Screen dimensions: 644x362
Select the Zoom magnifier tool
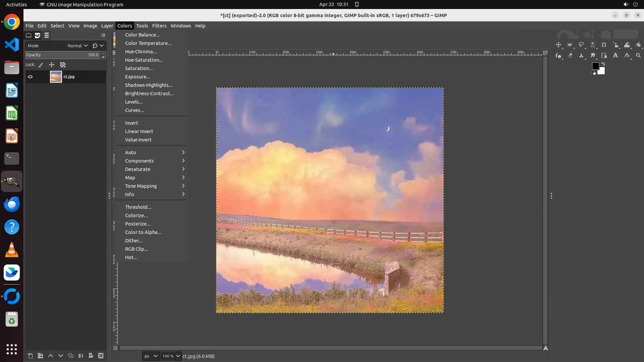point(638,56)
